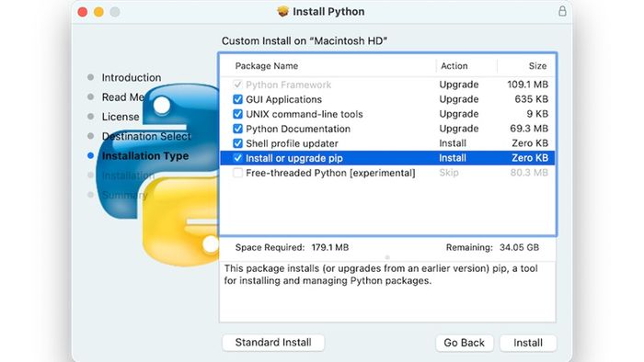The image size is (644, 362).
Task: Click the pip package description text
Action: click(381, 275)
